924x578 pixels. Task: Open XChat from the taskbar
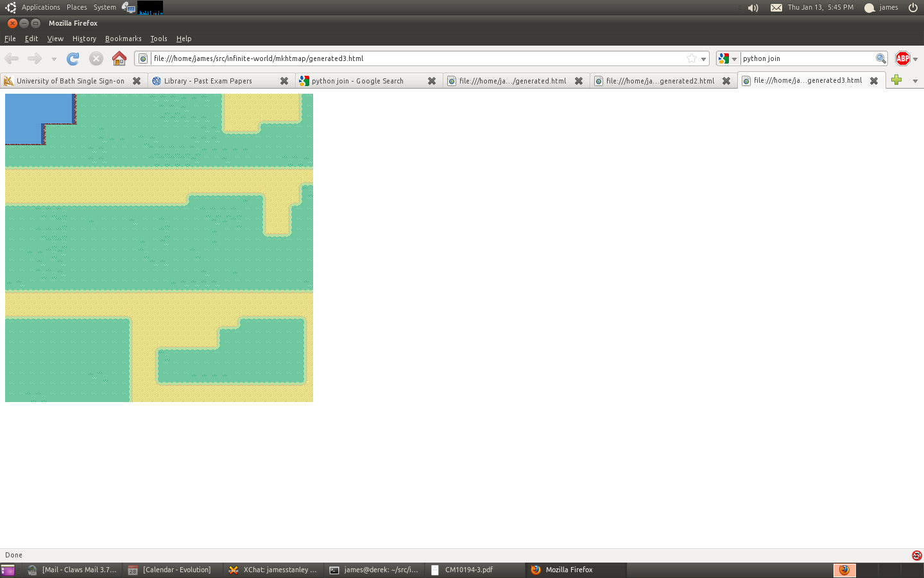(x=273, y=570)
